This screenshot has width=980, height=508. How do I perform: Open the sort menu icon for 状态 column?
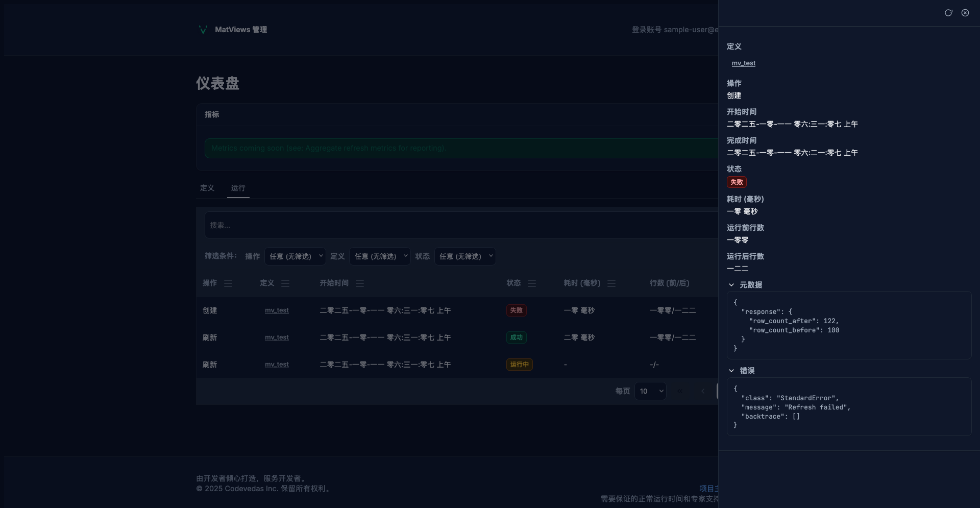[532, 283]
